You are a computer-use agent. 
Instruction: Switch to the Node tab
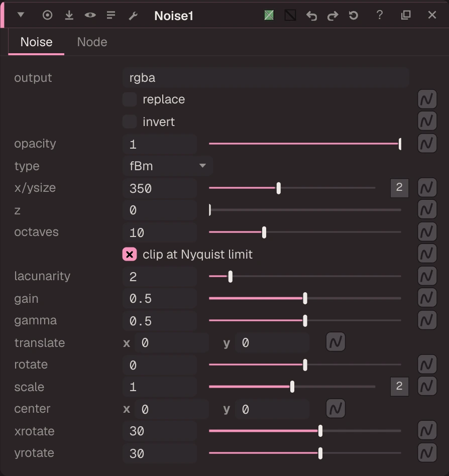pyautogui.click(x=92, y=42)
